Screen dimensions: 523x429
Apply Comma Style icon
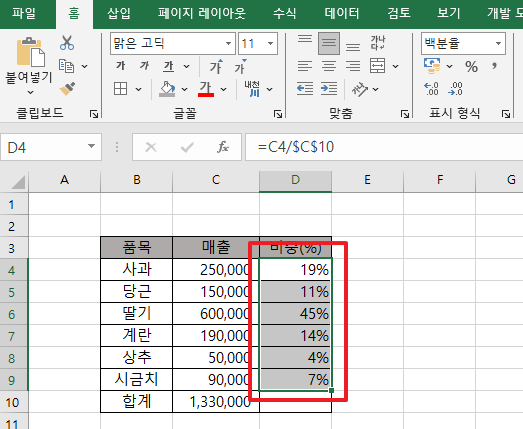tap(494, 66)
